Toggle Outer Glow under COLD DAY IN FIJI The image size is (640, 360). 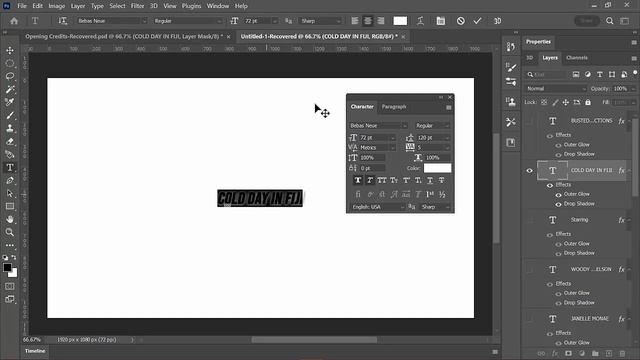point(558,195)
